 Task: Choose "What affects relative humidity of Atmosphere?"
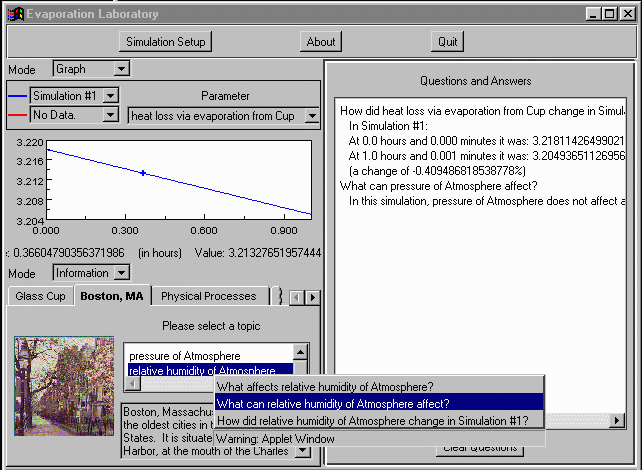click(x=325, y=386)
